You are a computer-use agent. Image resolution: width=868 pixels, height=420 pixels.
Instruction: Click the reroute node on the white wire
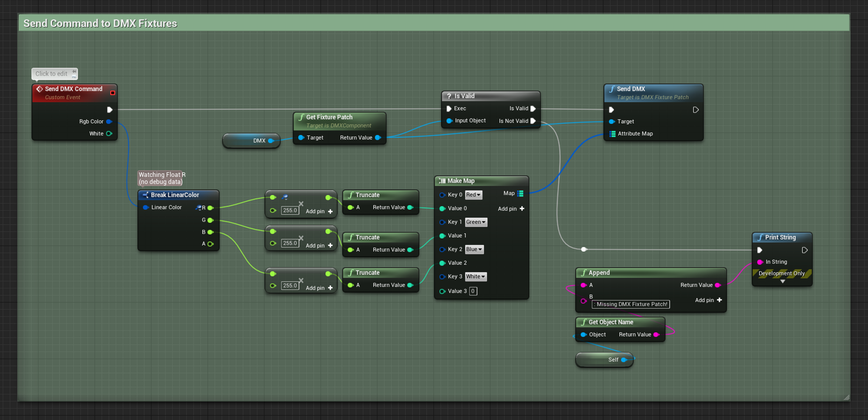(x=584, y=249)
